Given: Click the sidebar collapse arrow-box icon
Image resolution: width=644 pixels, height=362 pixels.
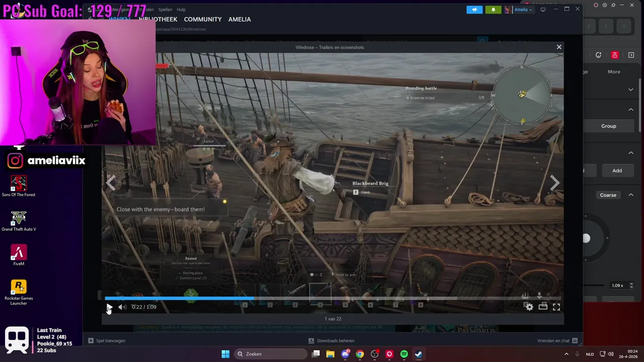Looking at the screenshot, I should pos(631,55).
